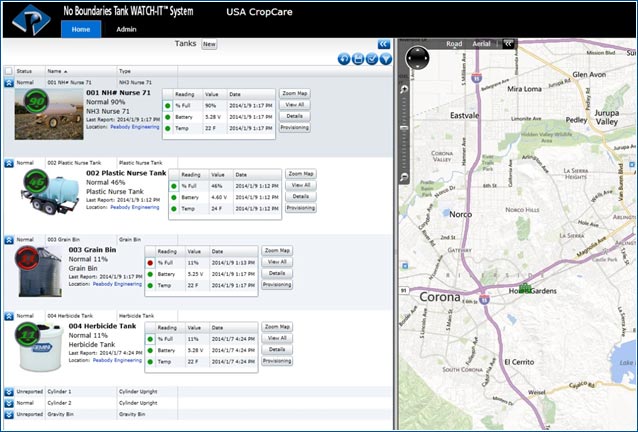Viewport: 638px width, 432px height.
Task: Click green Battery status dot for Herbicide Tank
Action: point(150,350)
